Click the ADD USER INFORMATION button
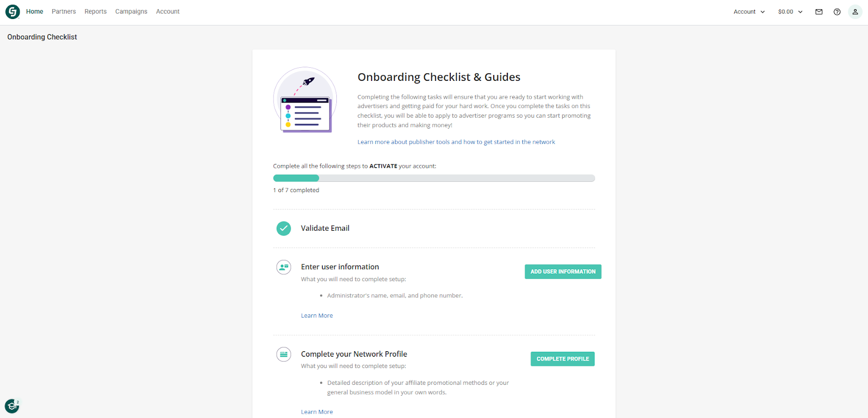 [563, 271]
